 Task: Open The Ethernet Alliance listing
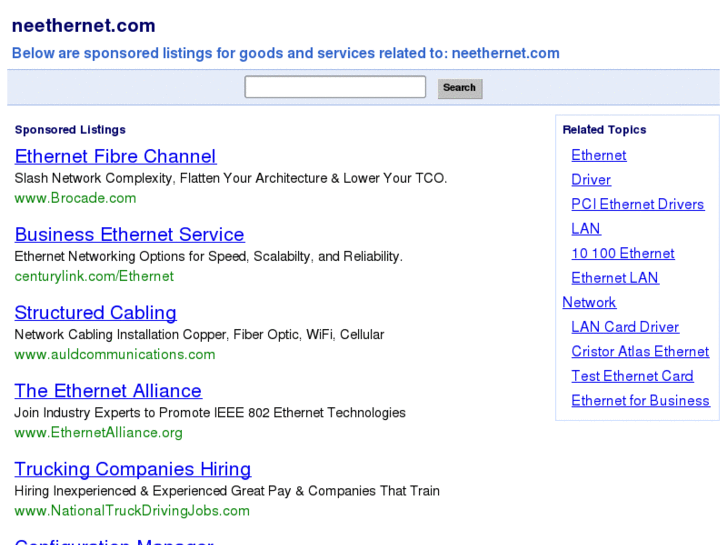[108, 391]
